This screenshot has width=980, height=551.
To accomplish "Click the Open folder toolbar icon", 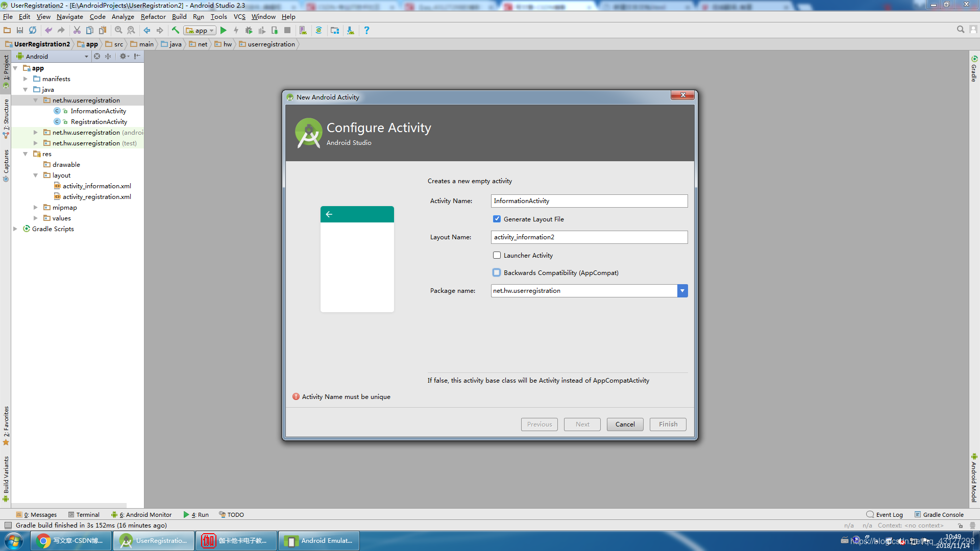I will pos(7,31).
